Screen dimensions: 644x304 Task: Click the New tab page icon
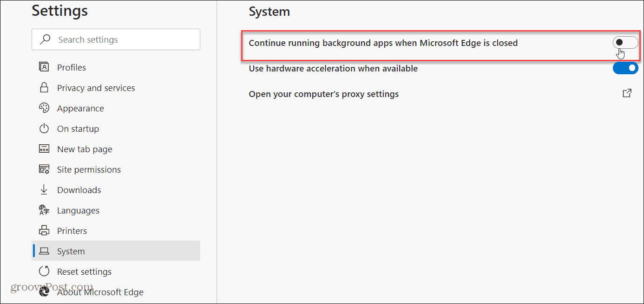click(x=44, y=149)
